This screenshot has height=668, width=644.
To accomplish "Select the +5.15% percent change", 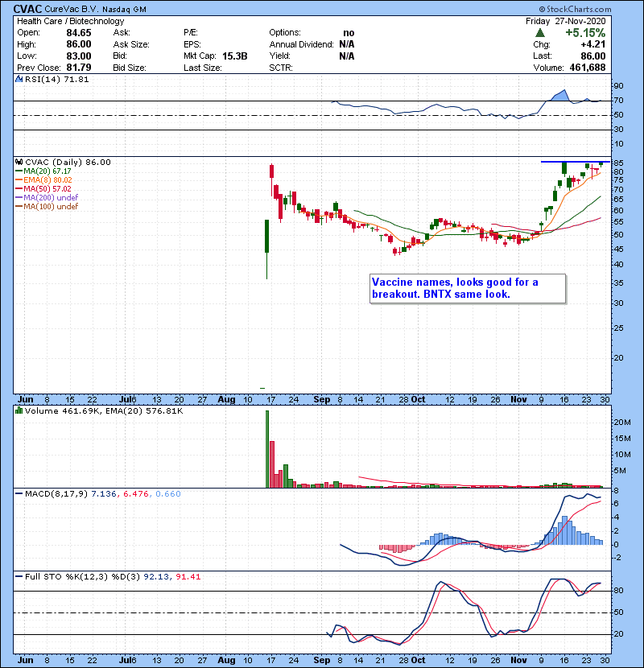I will tap(585, 33).
